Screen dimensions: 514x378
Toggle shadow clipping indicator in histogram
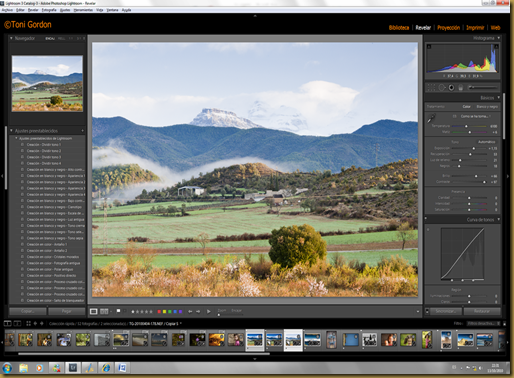point(429,47)
